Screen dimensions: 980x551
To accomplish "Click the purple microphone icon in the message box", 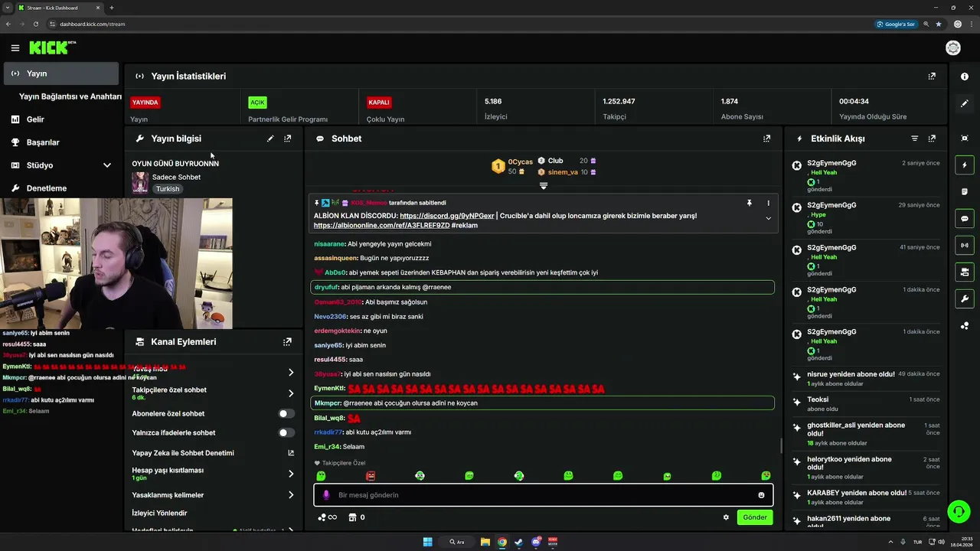I will coord(326,495).
